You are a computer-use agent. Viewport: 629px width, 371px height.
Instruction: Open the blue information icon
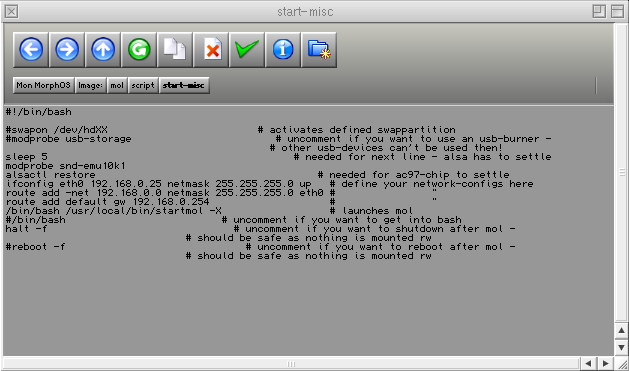283,50
